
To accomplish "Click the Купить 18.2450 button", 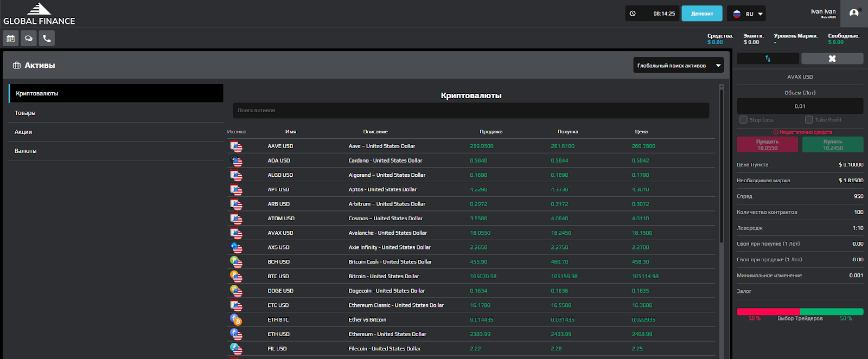I will tap(833, 144).
